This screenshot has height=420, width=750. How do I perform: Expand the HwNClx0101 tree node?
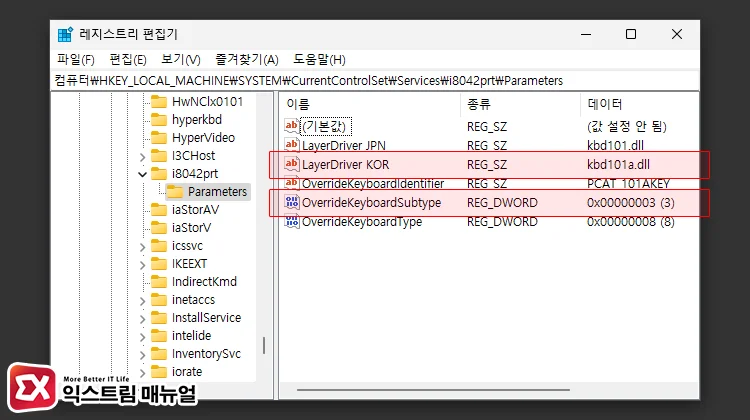(x=142, y=102)
